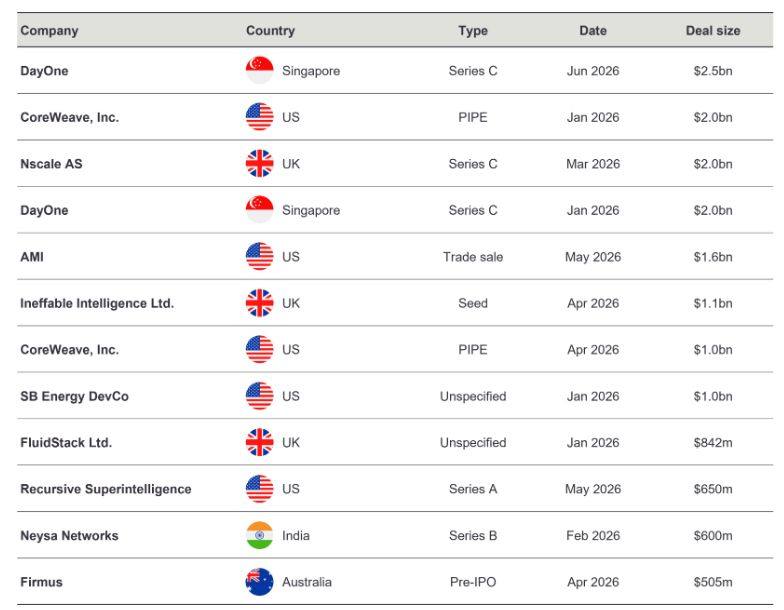Click the Series C type in the Nscale AS row
This screenshot has height=610, width=784.
(x=472, y=164)
